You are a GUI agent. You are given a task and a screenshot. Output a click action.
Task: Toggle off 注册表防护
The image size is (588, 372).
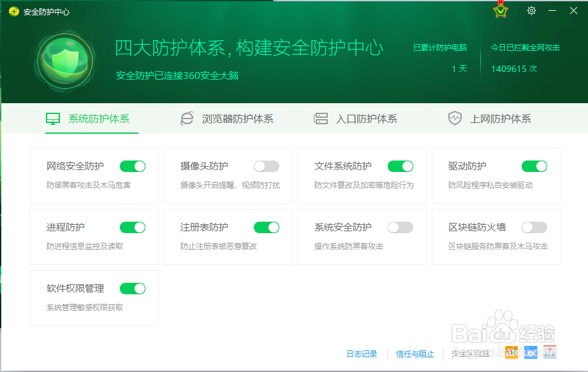[267, 227]
